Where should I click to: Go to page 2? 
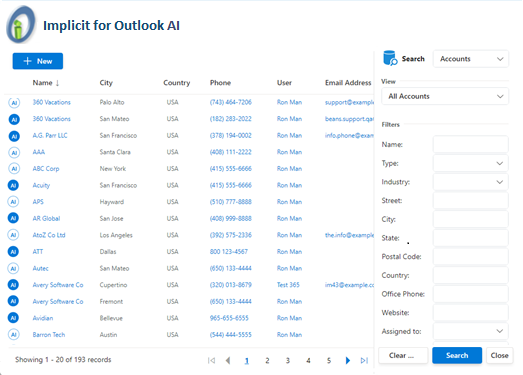[x=267, y=361]
